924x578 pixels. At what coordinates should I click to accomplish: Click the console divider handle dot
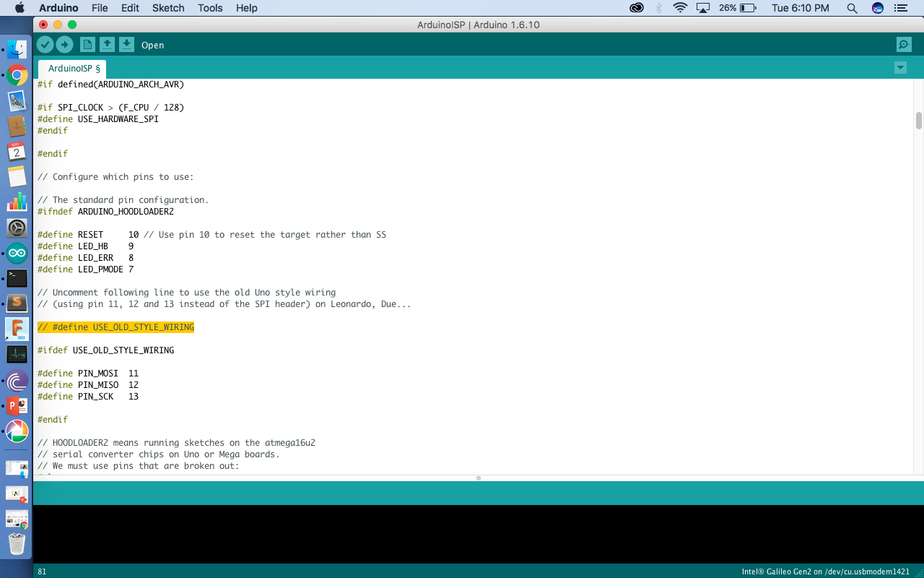click(478, 478)
